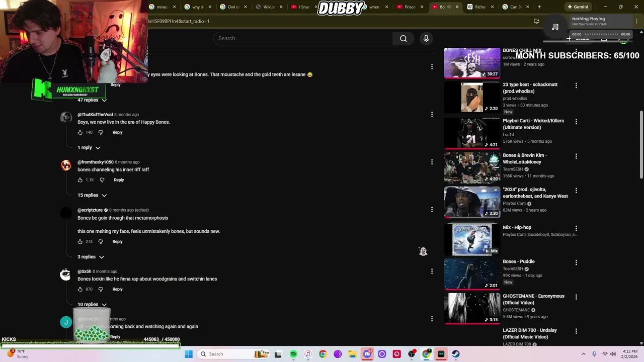Click the page vertical scrollbar
The height and width of the screenshot is (362, 644).
tap(641, 144)
